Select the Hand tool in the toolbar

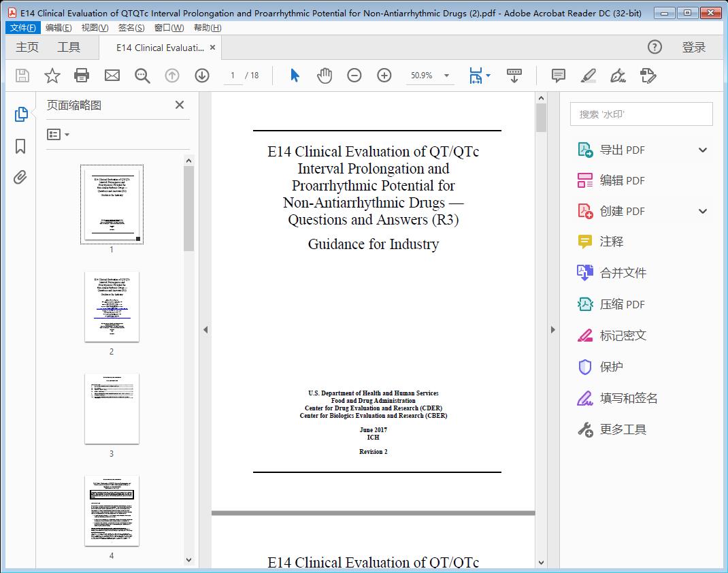coord(325,76)
